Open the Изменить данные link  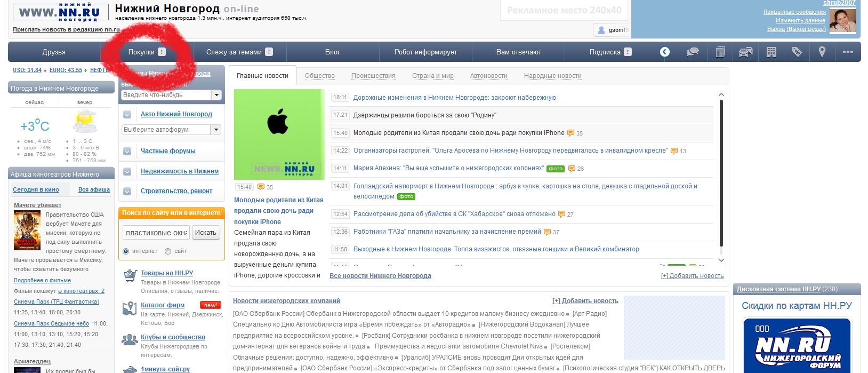[x=800, y=20]
